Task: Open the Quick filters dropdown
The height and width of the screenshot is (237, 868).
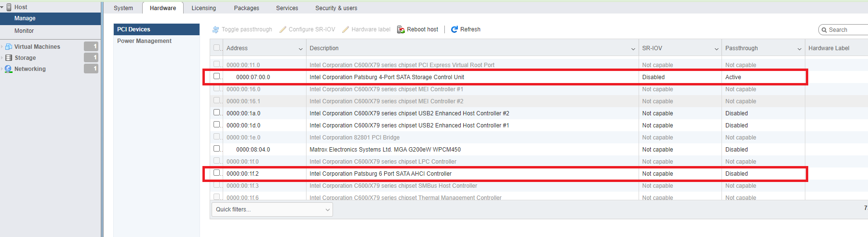Action: [x=272, y=209]
